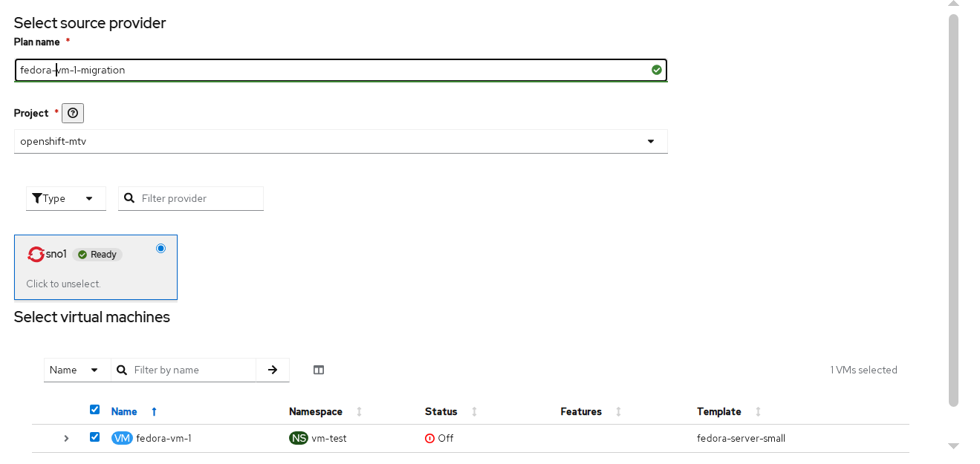
Task: Expand the fedora-vm-1 row details
Action: pos(66,438)
